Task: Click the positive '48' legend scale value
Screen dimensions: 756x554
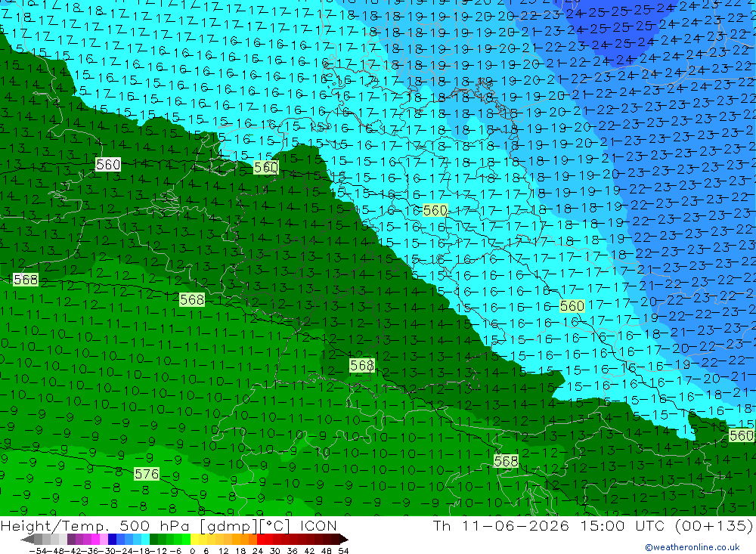Action: pos(327,551)
